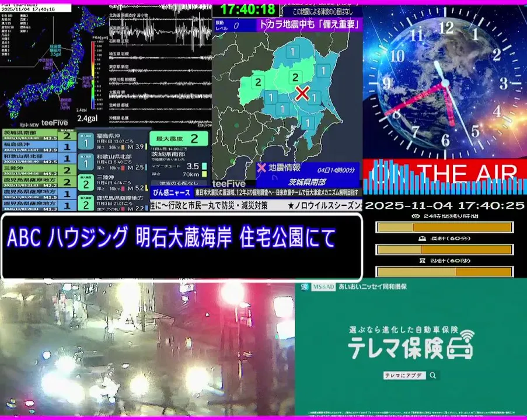Click the 沖縄県 名護 waveform label
527x420 pixels.
point(118,118)
